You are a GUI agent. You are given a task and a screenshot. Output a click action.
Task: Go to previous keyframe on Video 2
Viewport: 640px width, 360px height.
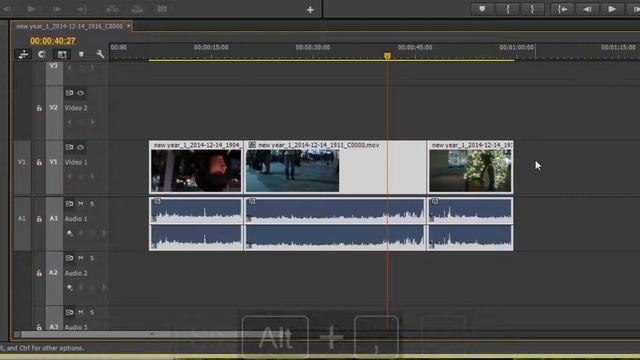[x=69, y=122]
